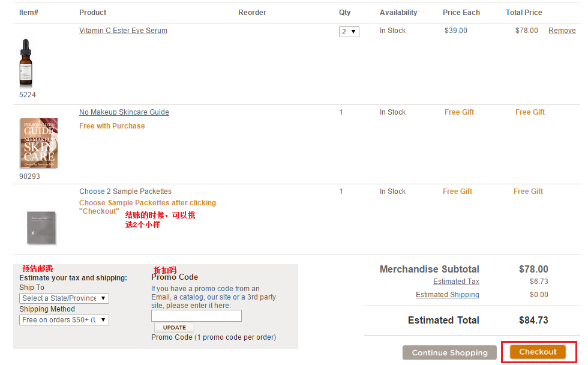Open the Estimated Tax link
This screenshot has width=588, height=365.
[x=456, y=282]
